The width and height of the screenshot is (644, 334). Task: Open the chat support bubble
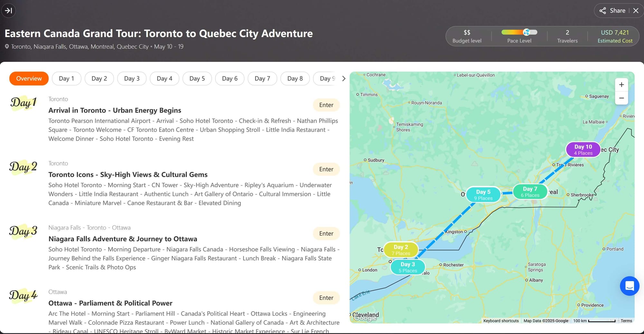tap(629, 286)
